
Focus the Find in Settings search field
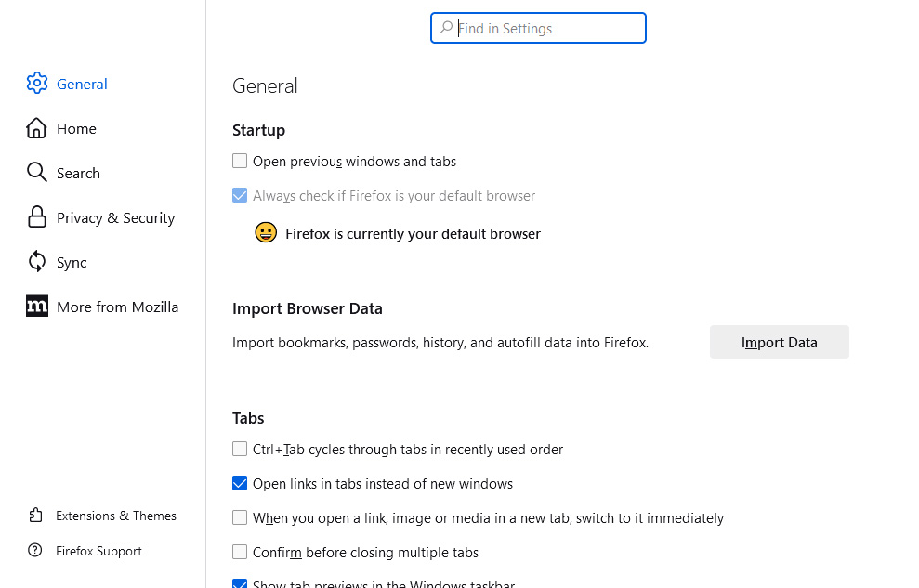coord(538,28)
